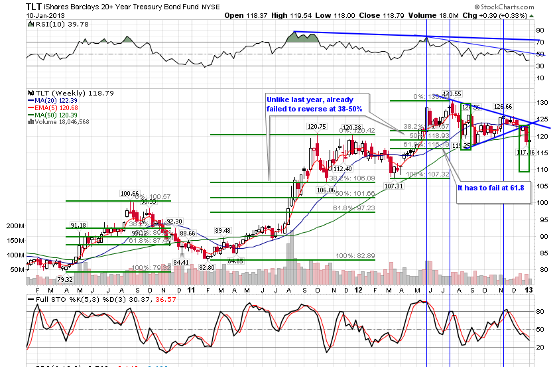Click the 89.48 price label

pyautogui.click(x=222, y=230)
